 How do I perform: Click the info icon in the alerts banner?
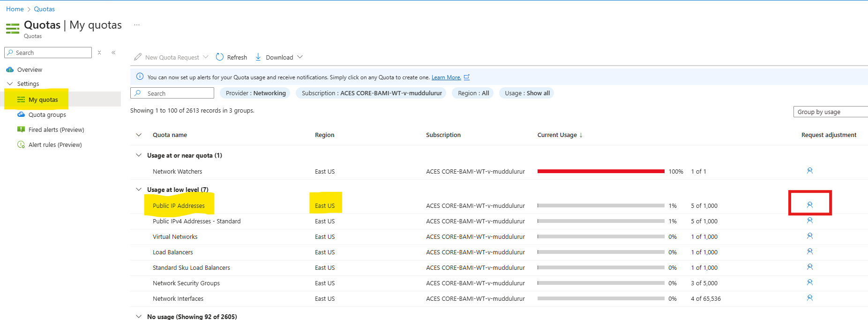(x=140, y=76)
